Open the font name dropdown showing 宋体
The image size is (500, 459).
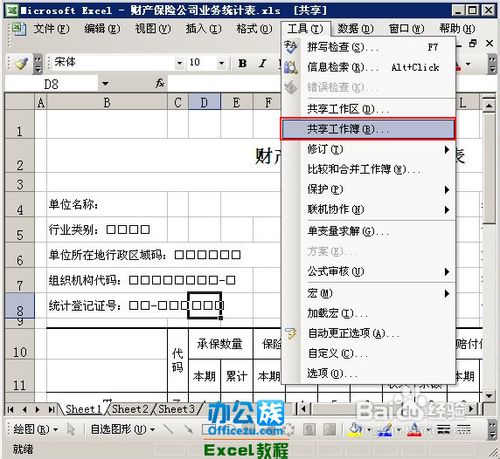click(x=179, y=63)
